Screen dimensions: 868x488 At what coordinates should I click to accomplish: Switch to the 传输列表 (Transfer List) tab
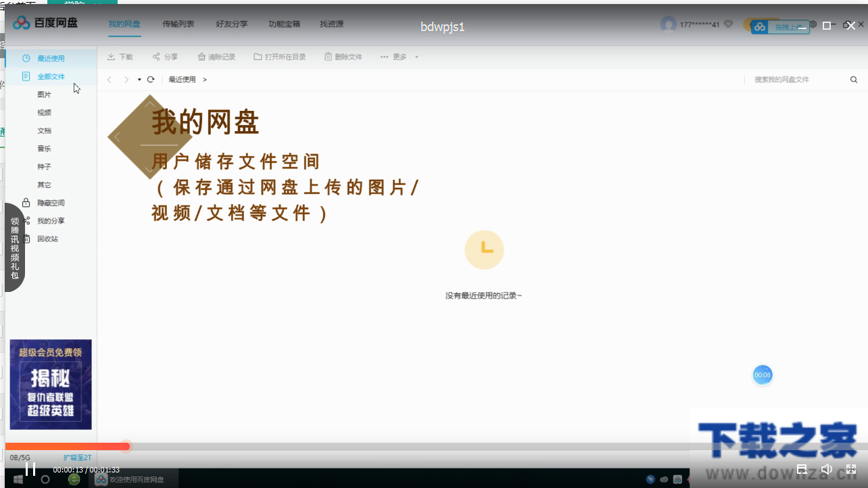tap(178, 24)
